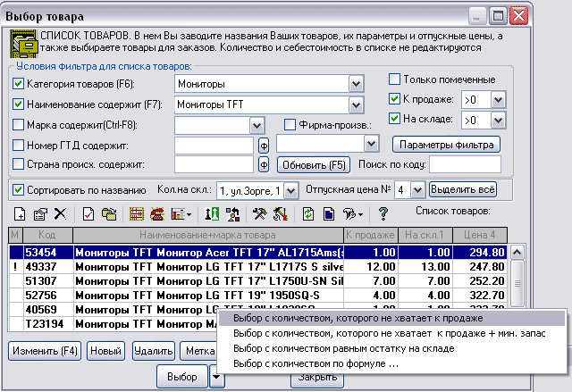
Task: Click the Код column header
Action: (x=47, y=235)
